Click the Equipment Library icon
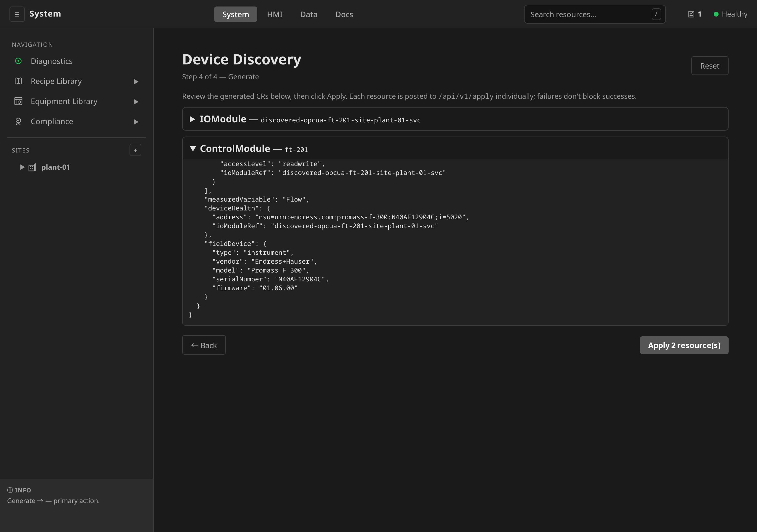This screenshot has height=532, width=757. [x=18, y=101]
